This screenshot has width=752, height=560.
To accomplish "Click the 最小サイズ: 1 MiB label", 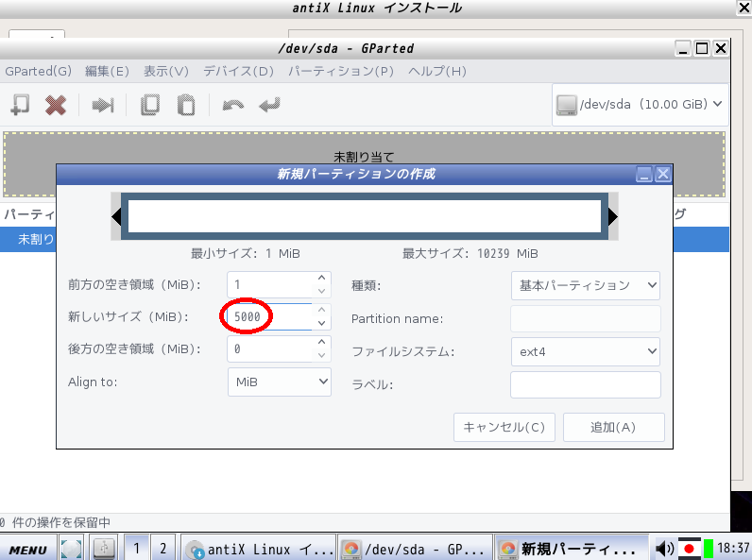I will tap(246, 254).
